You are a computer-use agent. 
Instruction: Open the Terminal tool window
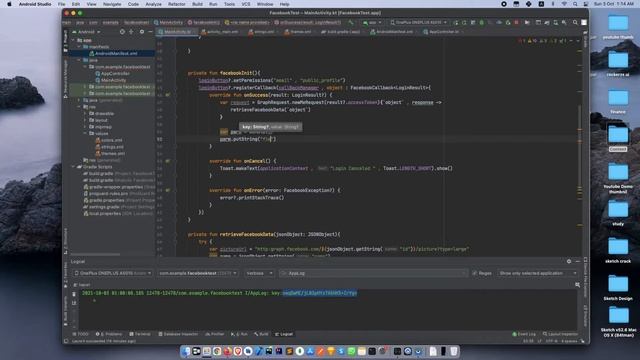point(140,334)
